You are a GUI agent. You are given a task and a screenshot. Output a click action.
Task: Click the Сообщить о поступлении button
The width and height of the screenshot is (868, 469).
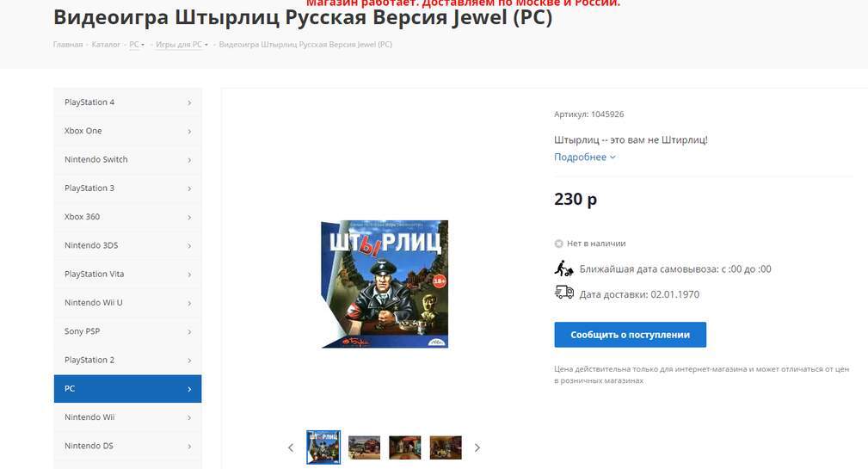tap(630, 335)
